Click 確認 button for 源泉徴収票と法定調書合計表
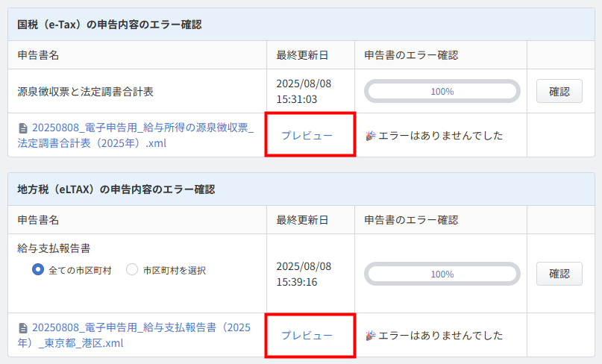 [559, 92]
